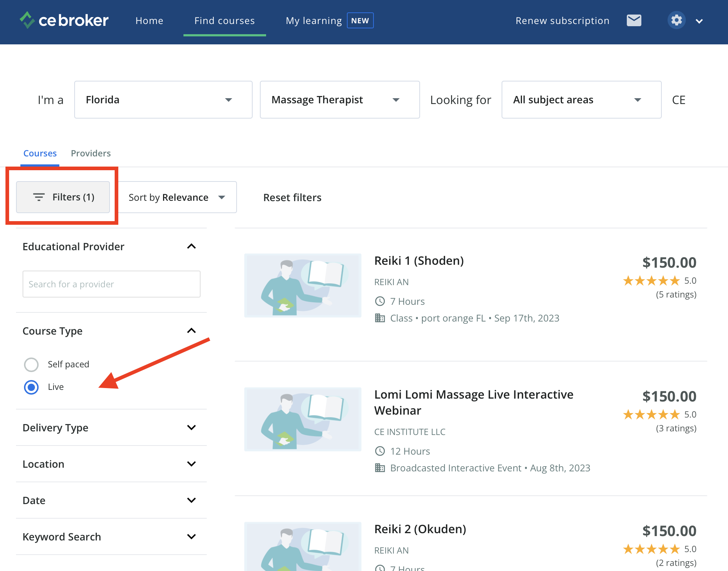Open Sort by Relevance dropdown
728x571 pixels.
click(177, 197)
